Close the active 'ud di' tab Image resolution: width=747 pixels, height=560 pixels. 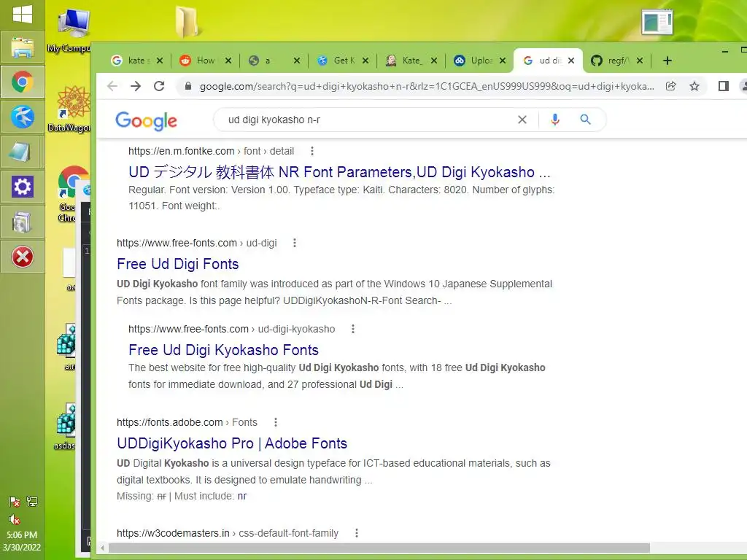pyautogui.click(x=572, y=61)
